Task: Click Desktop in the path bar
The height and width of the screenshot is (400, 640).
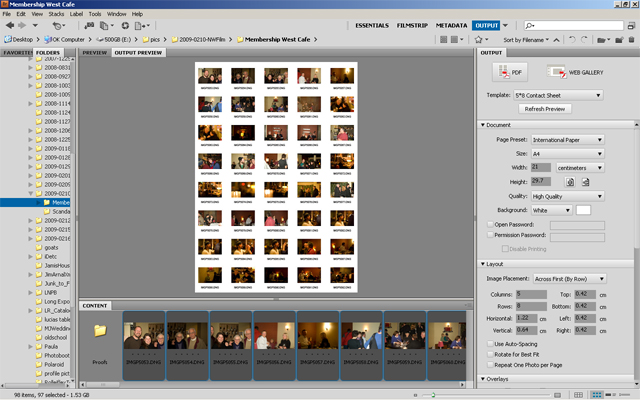Action: 18,40
